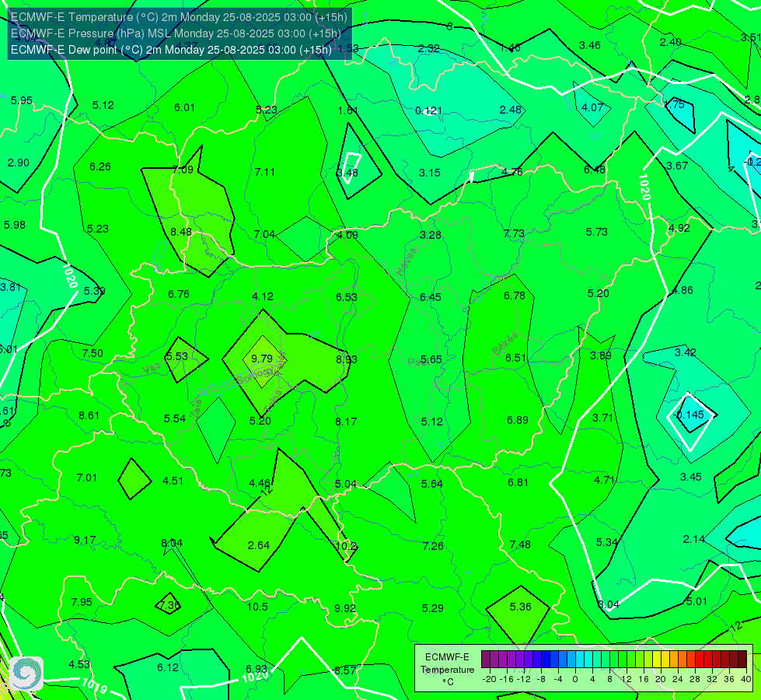Click the Békés county label

click(x=505, y=344)
